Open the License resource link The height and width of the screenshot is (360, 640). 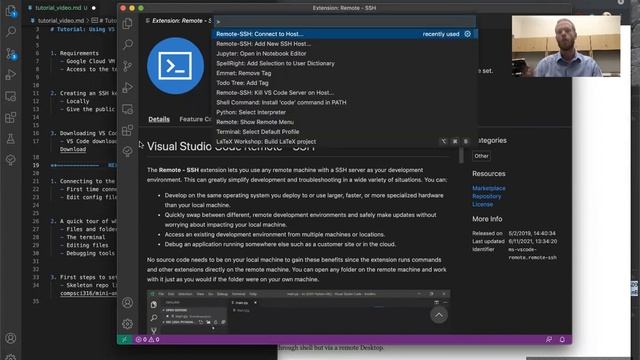coord(482,204)
